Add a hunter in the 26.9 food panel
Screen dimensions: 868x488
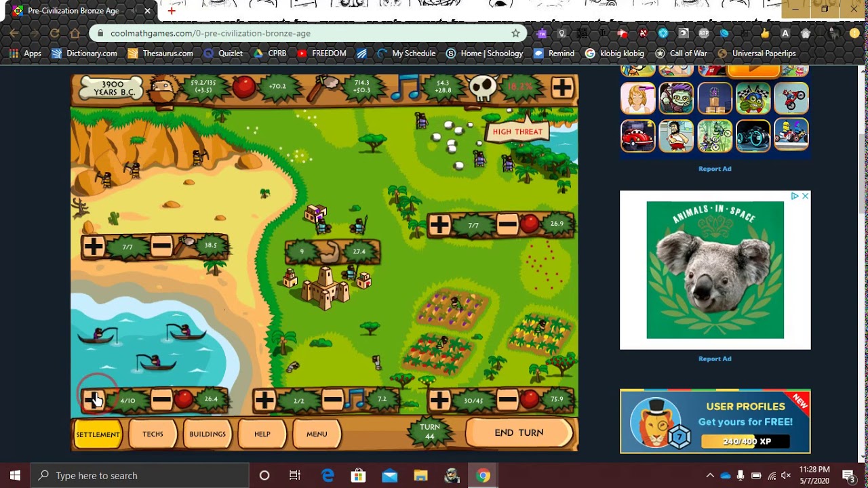click(439, 224)
